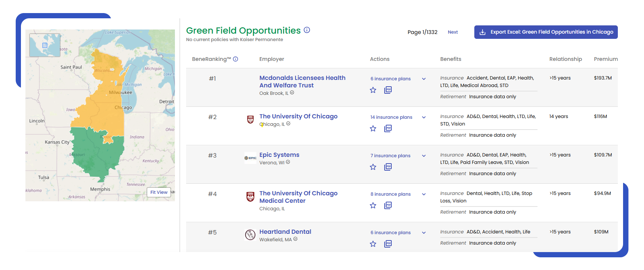Click the 14 years relationship value
Image resolution: width=644 pixels, height=270 pixels.
(x=558, y=117)
